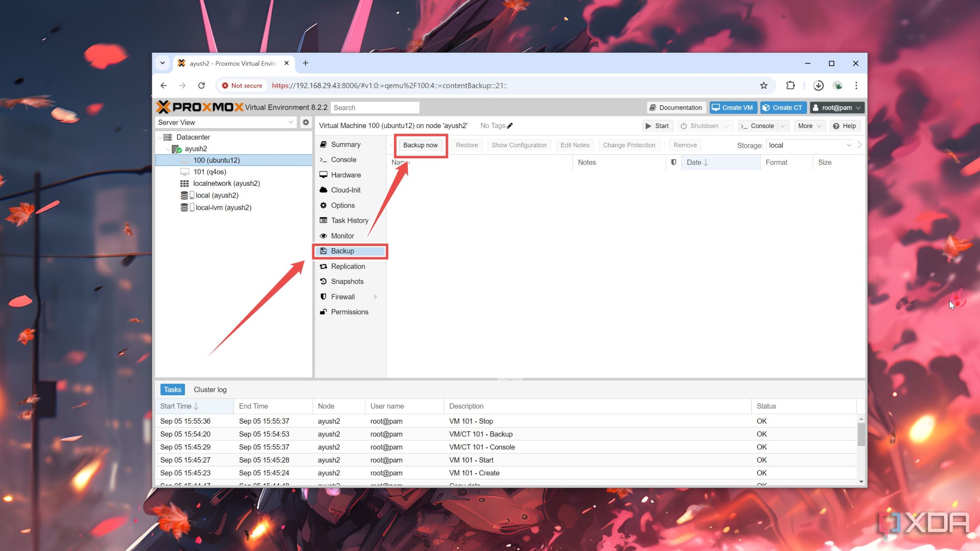Viewport: 980px width, 551px height.
Task: Click the Show Configuration tab
Action: [518, 145]
